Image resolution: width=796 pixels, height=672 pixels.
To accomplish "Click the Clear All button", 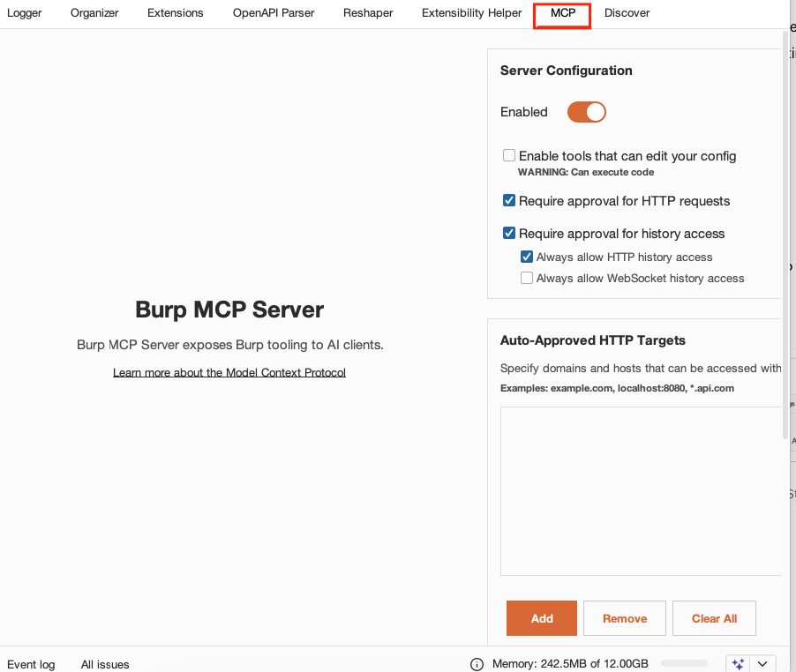I will click(x=714, y=618).
